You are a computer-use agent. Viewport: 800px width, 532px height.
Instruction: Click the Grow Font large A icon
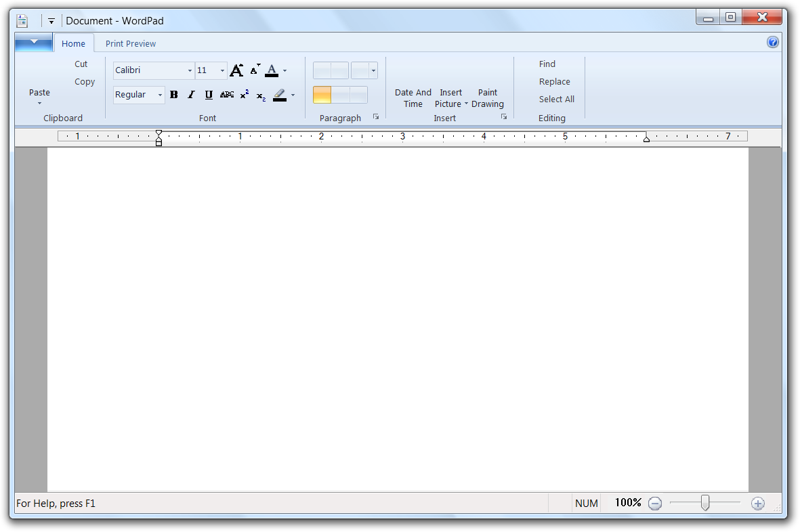coord(236,70)
